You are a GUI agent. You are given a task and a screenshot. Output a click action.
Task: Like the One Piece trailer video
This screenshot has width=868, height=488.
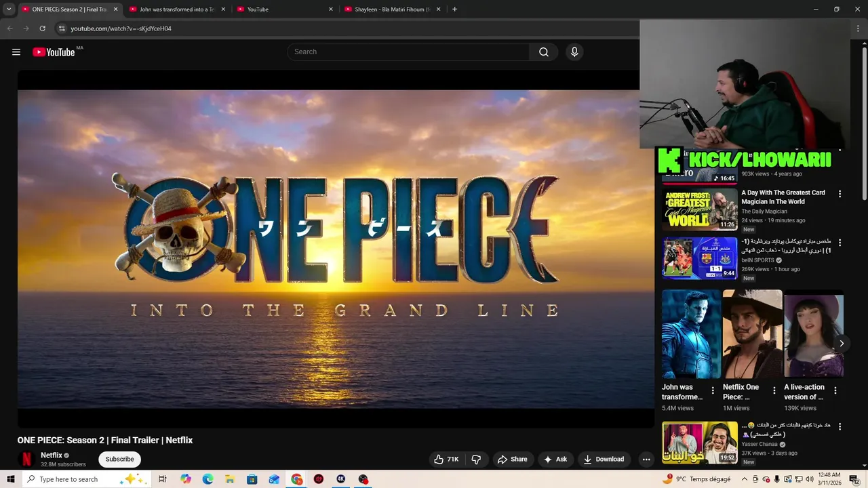(x=446, y=460)
